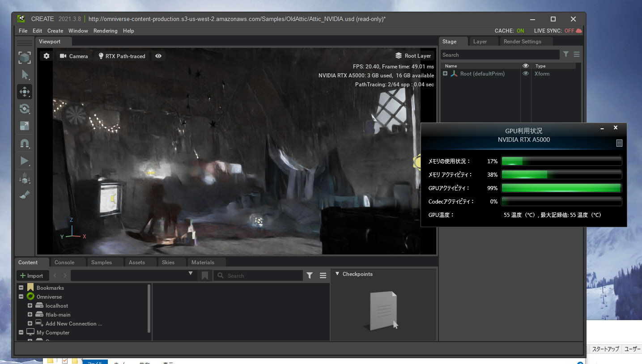Click the Play simulation button
The width and height of the screenshot is (642, 364).
(x=25, y=161)
